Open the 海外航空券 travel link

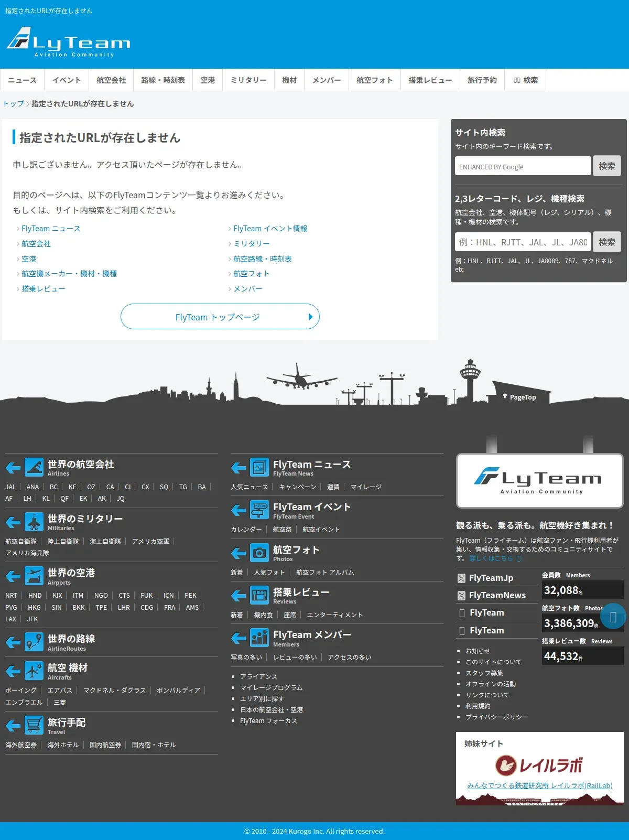[21, 745]
